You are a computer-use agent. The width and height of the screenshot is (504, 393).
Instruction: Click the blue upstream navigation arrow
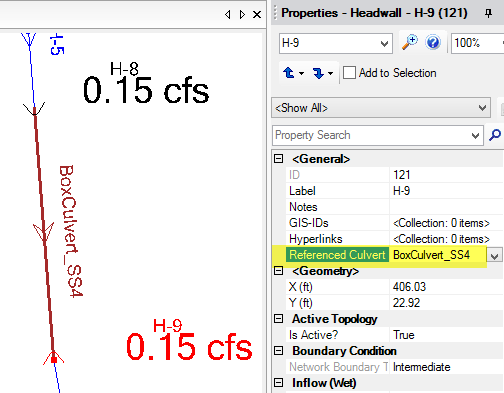[289, 73]
